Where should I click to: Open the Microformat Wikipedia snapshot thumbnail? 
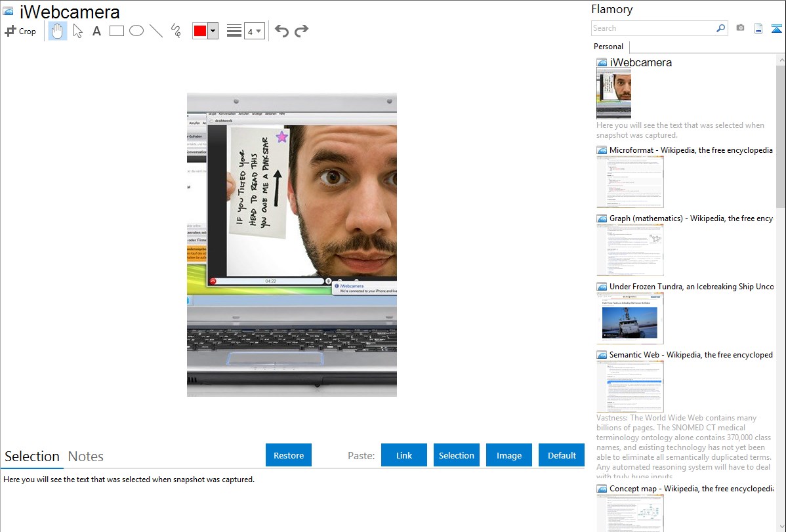(x=630, y=182)
